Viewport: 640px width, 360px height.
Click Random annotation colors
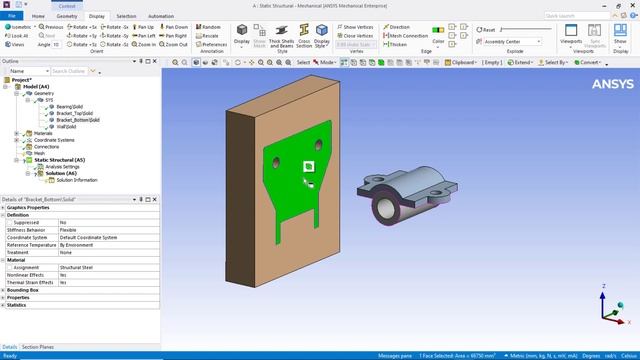(x=208, y=27)
